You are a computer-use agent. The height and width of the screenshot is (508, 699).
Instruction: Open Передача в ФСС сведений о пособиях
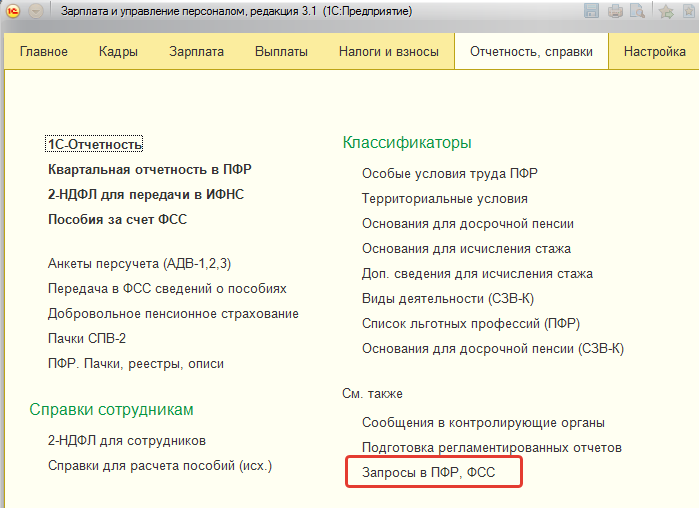[x=167, y=289]
